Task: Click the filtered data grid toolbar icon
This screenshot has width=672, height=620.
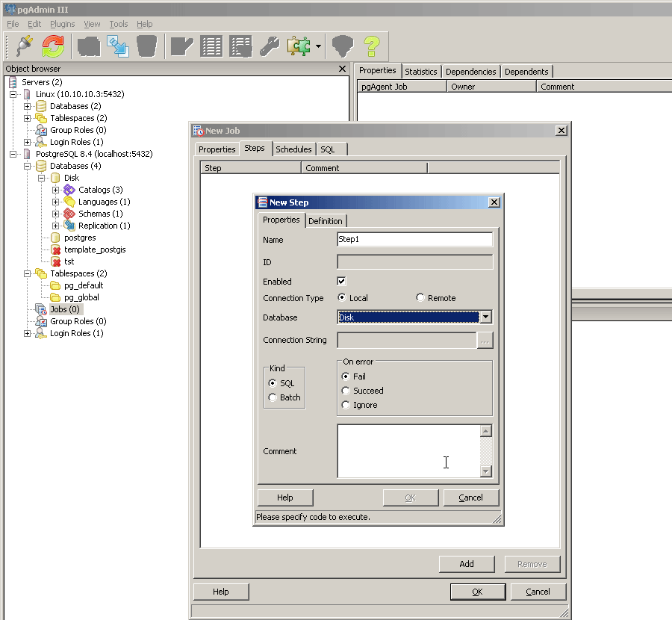Action: [241, 46]
